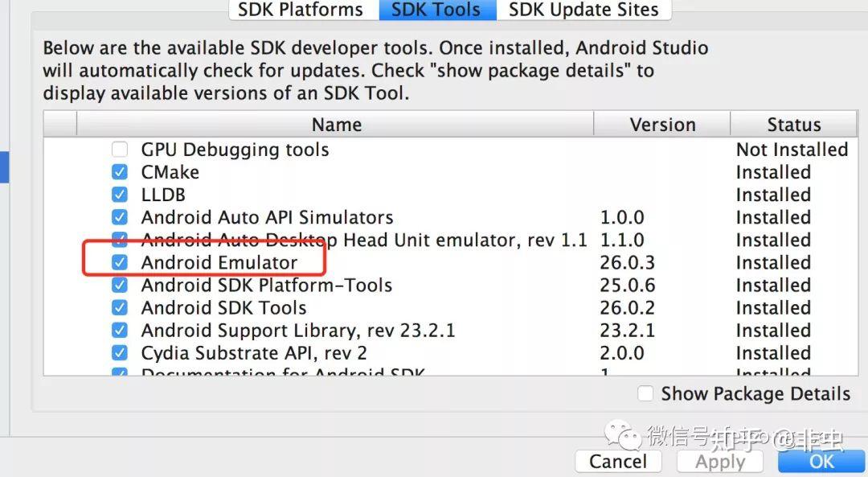
Task: Toggle Android Support Library checkbox
Action: point(120,330)
